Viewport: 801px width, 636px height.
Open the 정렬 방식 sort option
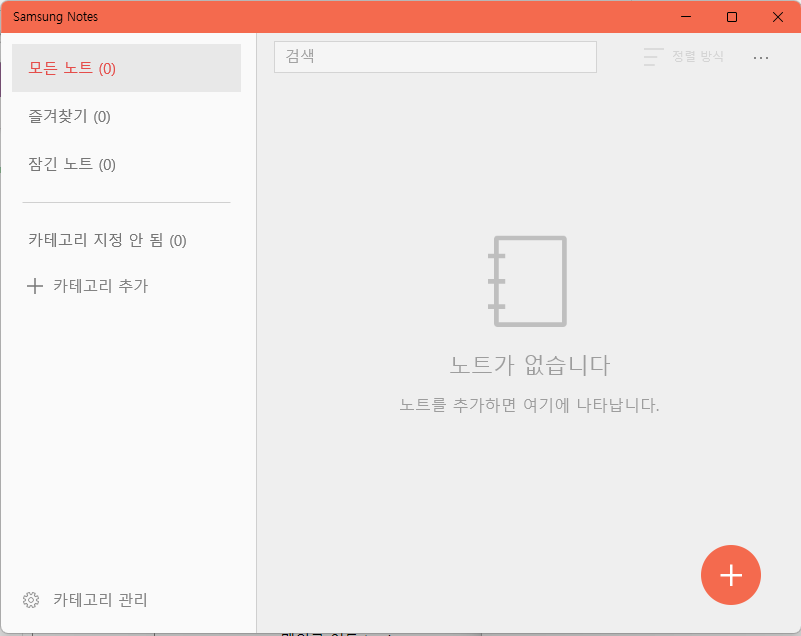click(684, 57)
